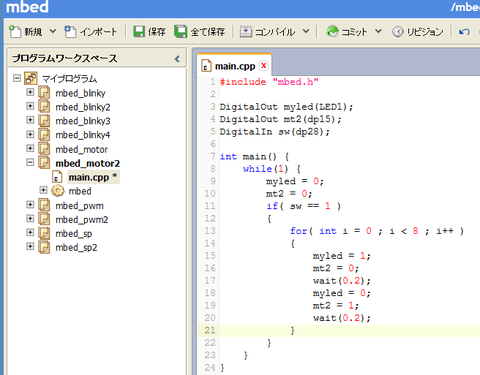The width and height of the screenshot is (480, 375).
Task: Expand the mbed_blinky4 program node
Action: [x=30, y=134]
